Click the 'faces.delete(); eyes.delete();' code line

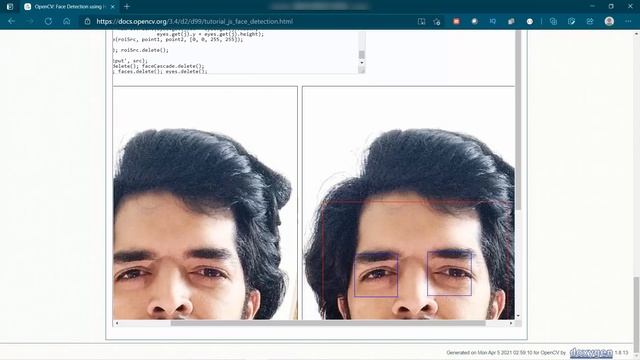pyautogui.click(x=162, y=71)
